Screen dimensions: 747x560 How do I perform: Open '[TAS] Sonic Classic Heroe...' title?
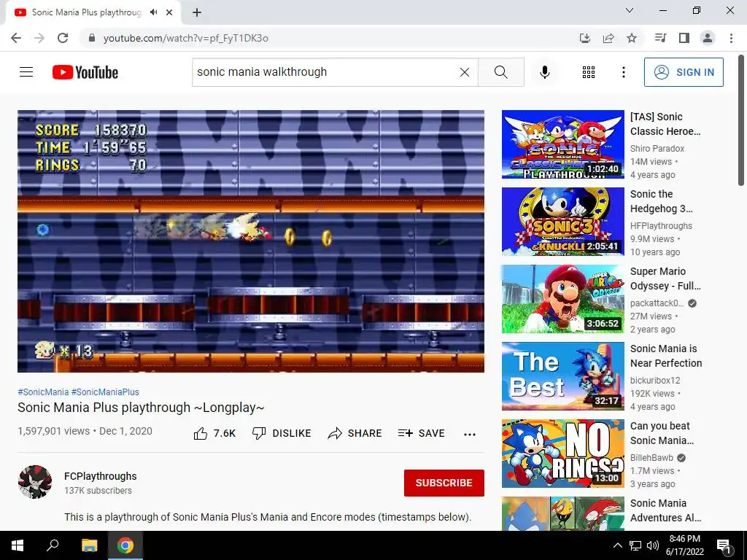click(x=665, y=124)
